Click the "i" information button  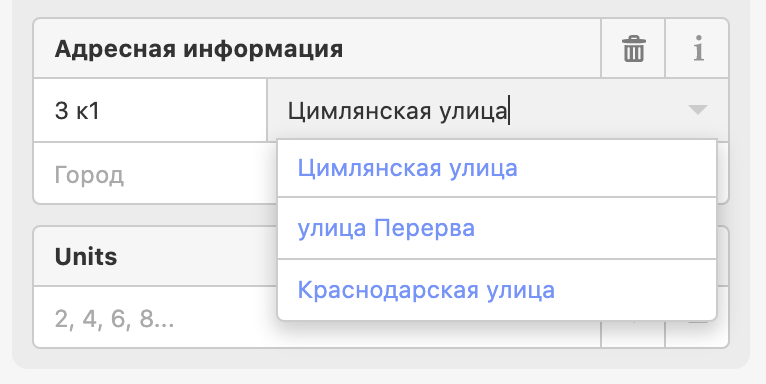697,48
